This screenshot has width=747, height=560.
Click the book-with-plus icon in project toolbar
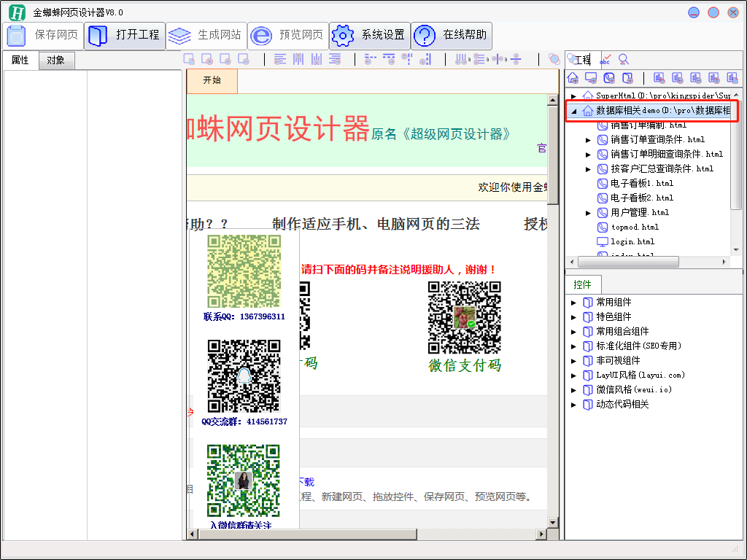(x=628, y=77)
